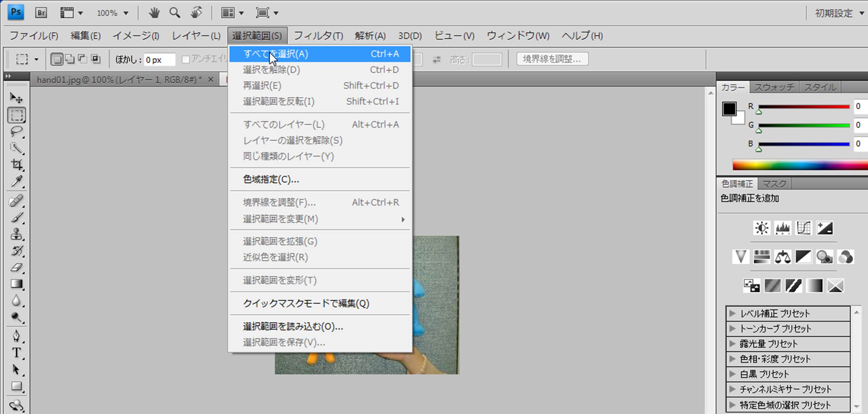The height and width of the screenshot is (414, 868).
Task: Select the Horizontal Type tool
Action: pos(16,352)
